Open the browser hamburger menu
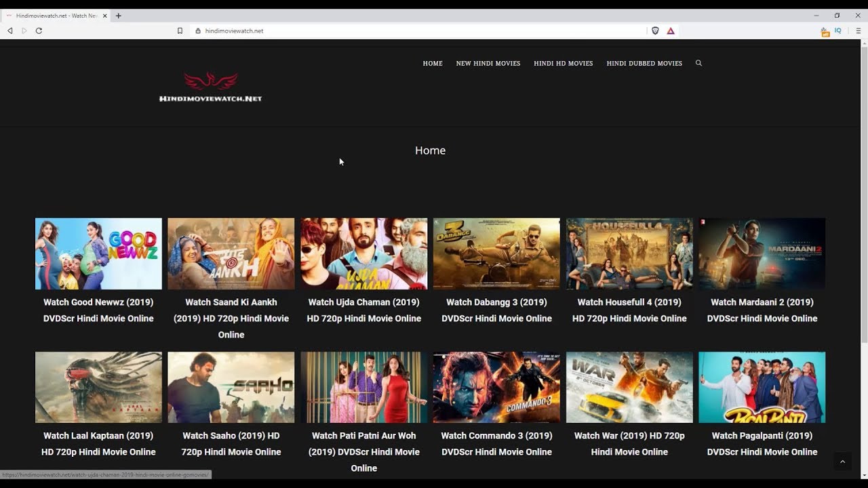Image resolution: width=868 pixels, height=488 pixels. pos(858,30)
